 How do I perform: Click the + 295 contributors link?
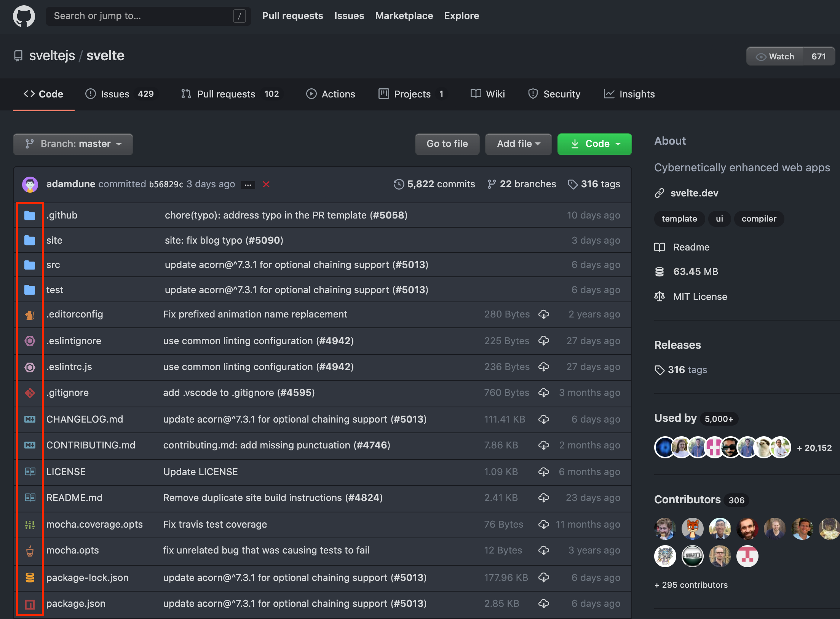[x=691, y=585]
